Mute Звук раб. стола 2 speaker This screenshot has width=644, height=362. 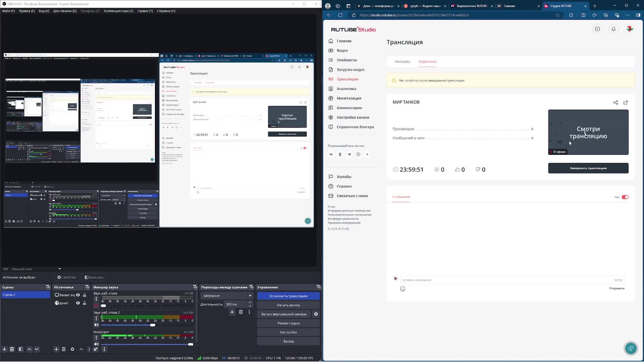click(x=96, y=325)
